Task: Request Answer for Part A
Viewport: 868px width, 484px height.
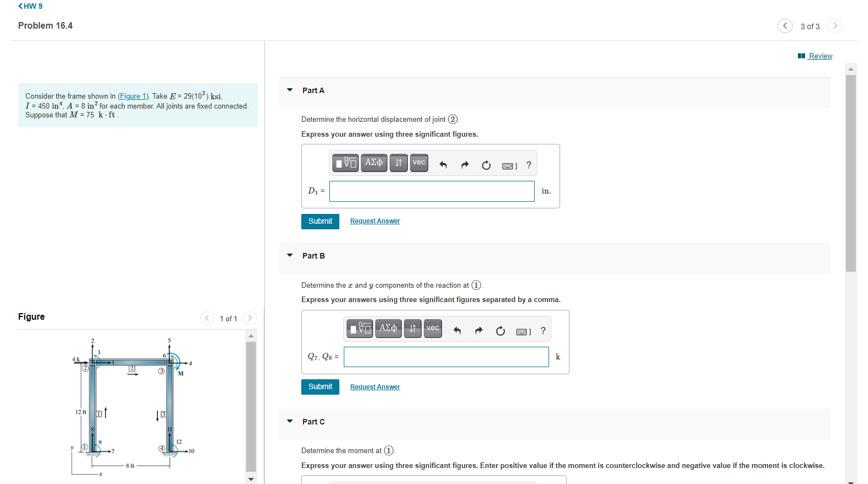Action: click(x=375, y=221)
